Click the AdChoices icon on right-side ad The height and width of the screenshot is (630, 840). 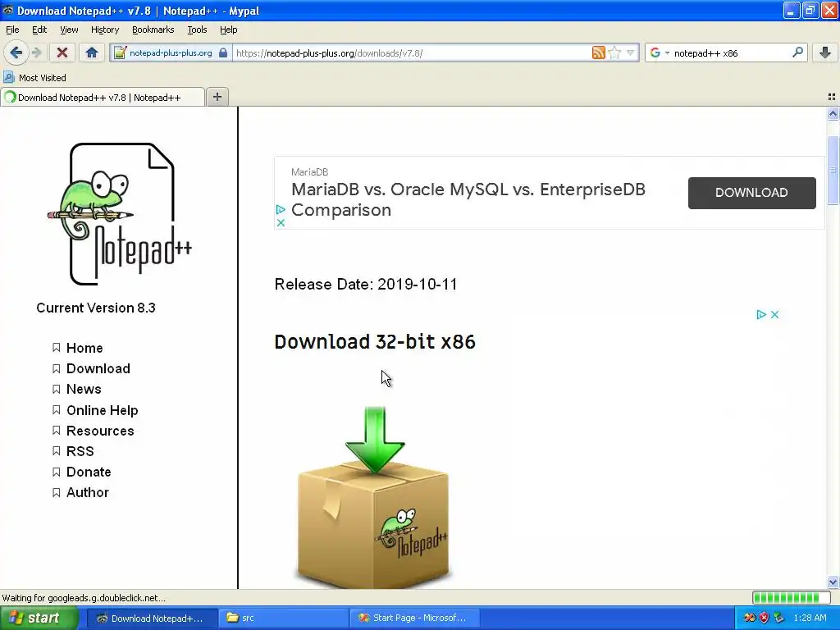click(760, 314)
